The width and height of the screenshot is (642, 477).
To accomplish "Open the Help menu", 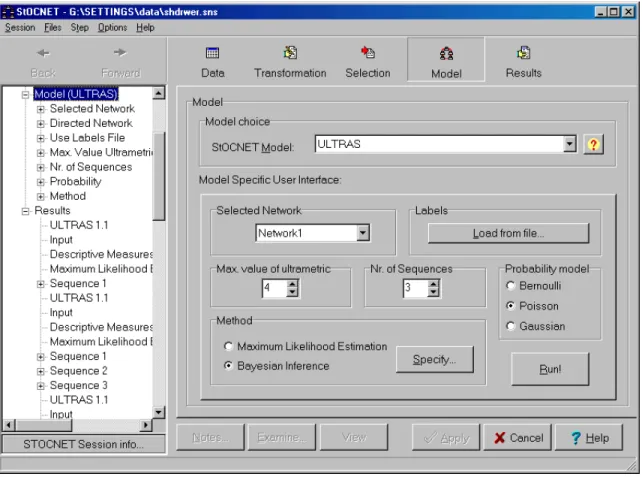I will pos(145,27).
